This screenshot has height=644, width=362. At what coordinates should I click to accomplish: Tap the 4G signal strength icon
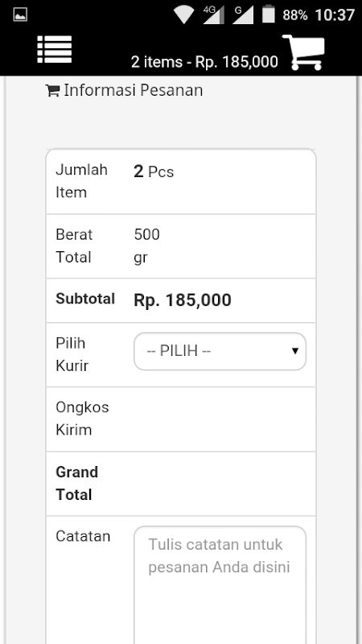click(214, 14)
